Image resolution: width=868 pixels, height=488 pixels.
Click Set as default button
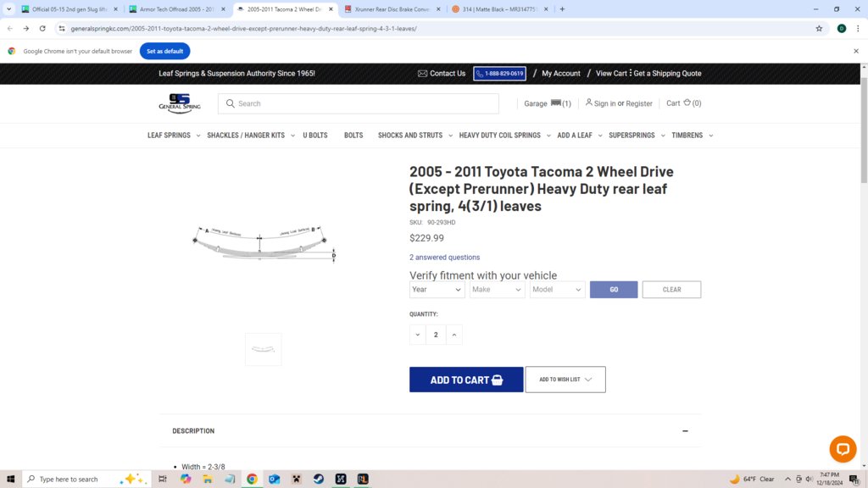[165, 51]
